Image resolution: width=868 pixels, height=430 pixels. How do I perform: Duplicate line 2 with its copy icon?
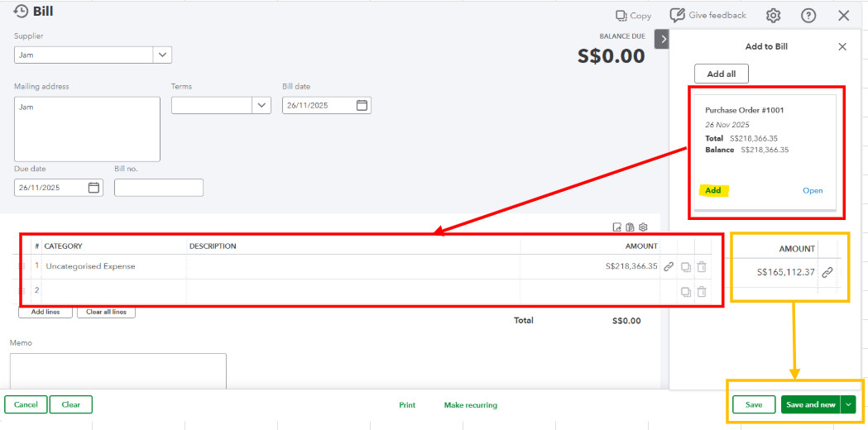click(685, 292)
